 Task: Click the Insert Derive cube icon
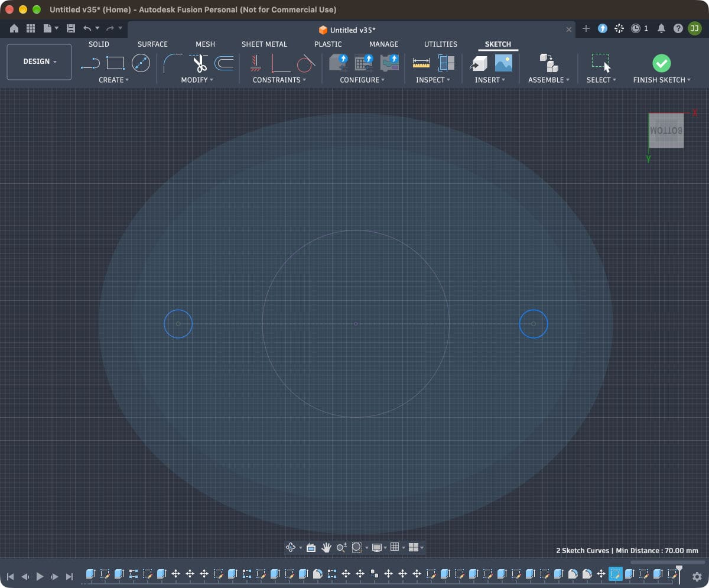(479, 63)
